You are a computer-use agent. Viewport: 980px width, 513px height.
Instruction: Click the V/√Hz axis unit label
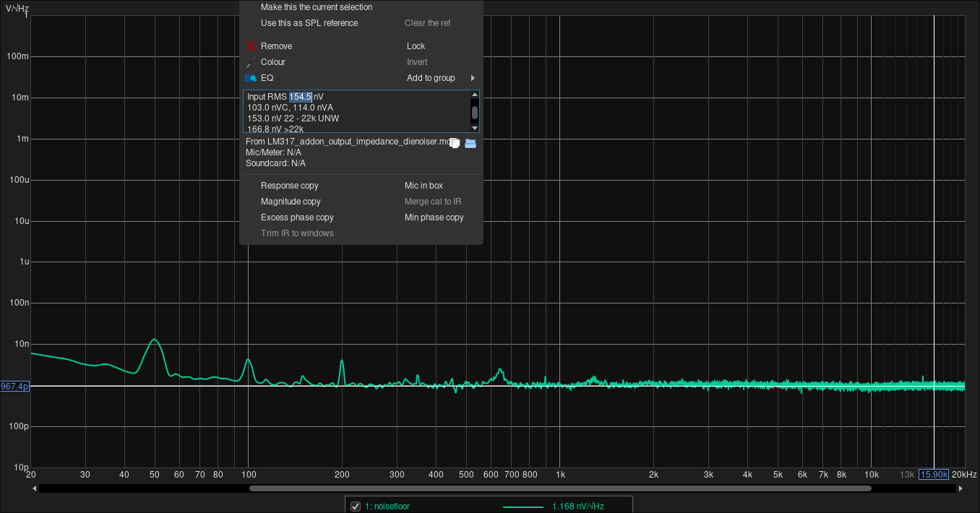pyautogui.click(x=18, y=7)
